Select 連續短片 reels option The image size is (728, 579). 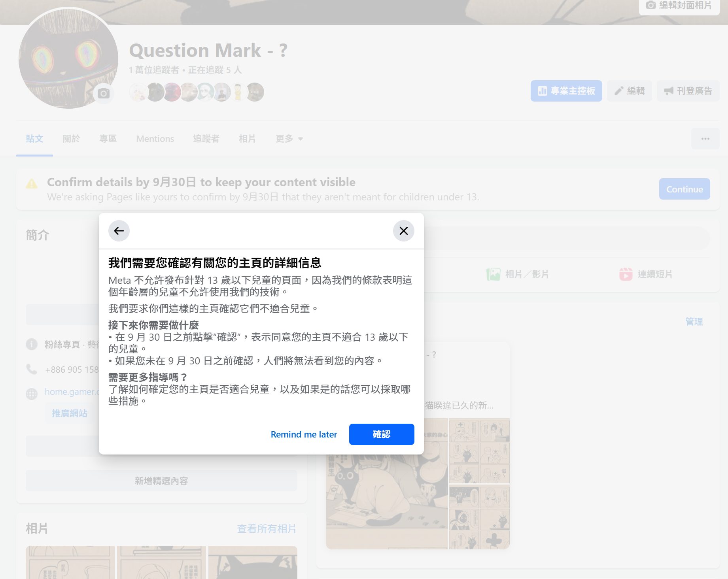[646, 274]
